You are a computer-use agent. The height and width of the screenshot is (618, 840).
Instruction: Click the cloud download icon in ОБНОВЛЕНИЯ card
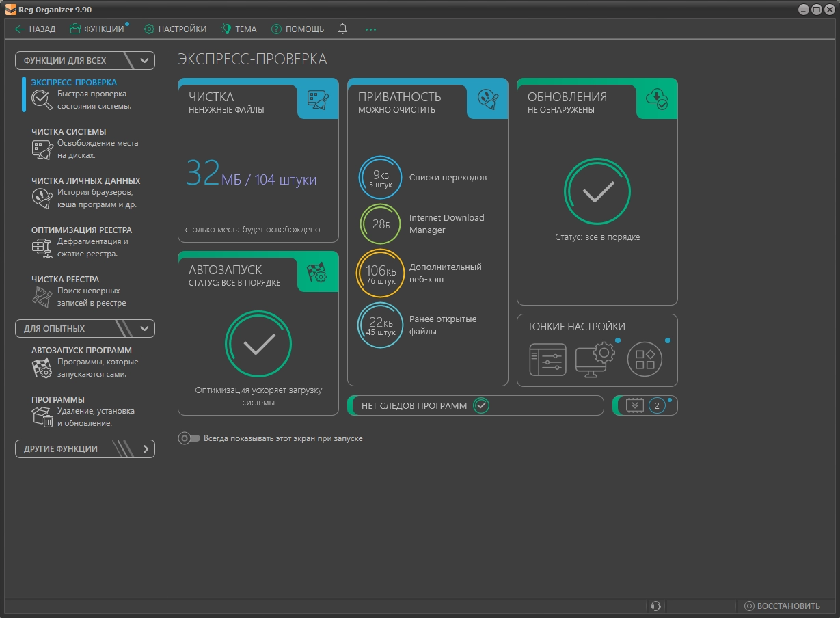pyautogui.click(x=657, y=101)
